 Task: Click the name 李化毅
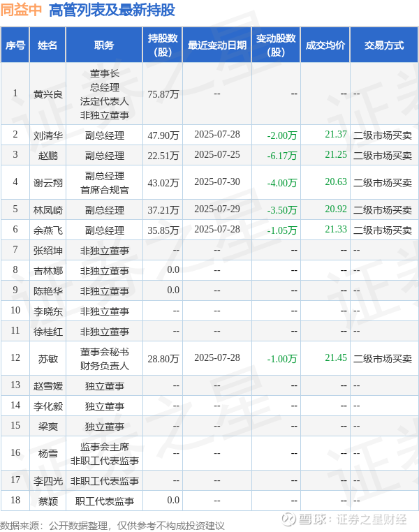coord(48,406)
